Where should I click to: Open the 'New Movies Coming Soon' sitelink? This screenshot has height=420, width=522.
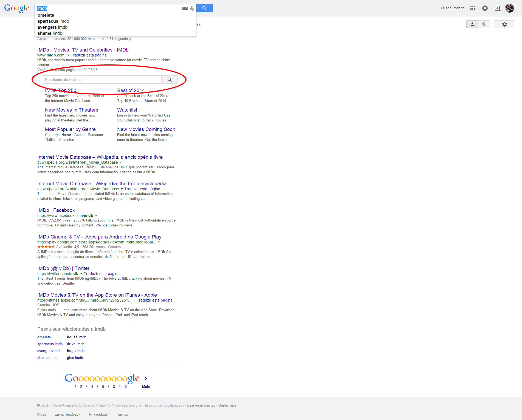[146, 129]
